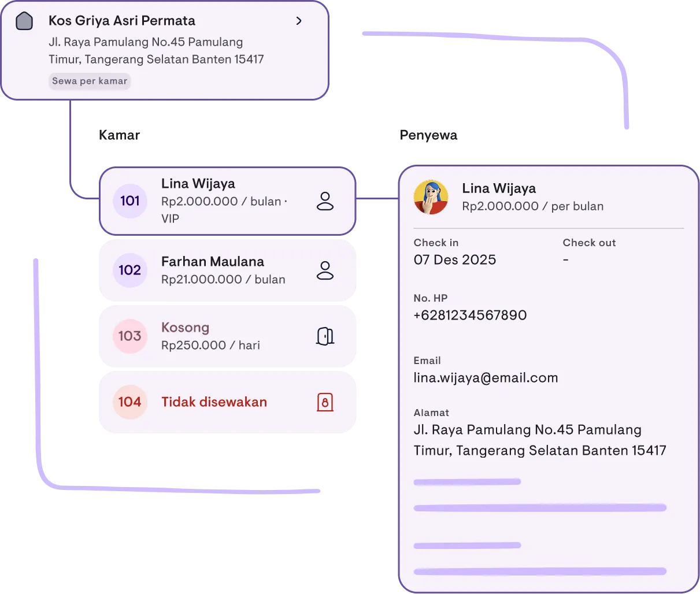Click the house icon beside Kos Griya Asri Permata
This screenshot has width=700, height=594.
(24, 21)
